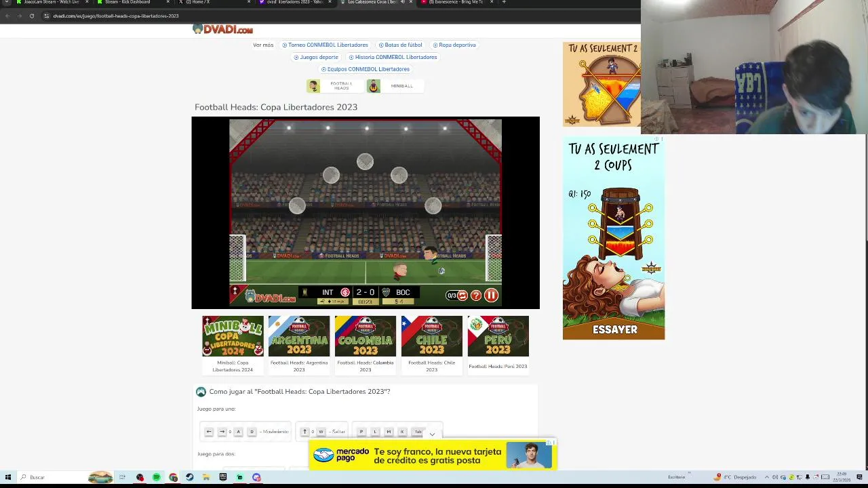Open the Kick app from taskbar
This screenshot has height=488, width=868.
(239, 477)
